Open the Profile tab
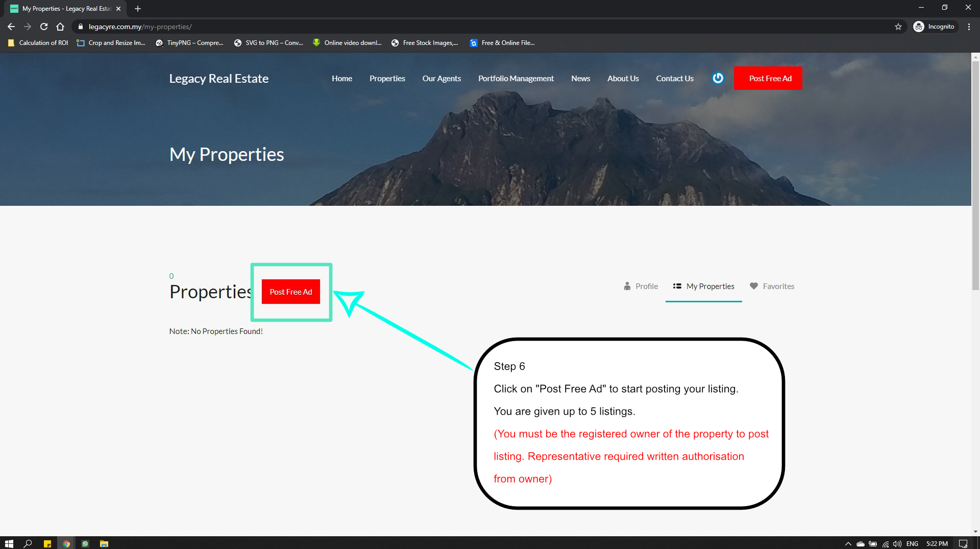 click(641, 286)
